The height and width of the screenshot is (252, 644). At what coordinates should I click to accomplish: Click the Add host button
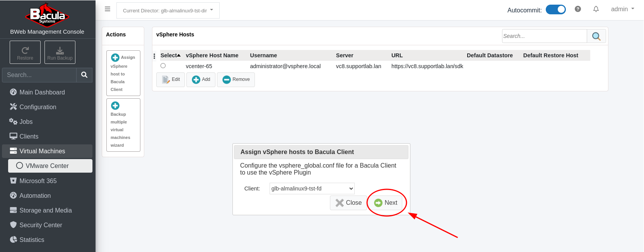pos(201,79)
